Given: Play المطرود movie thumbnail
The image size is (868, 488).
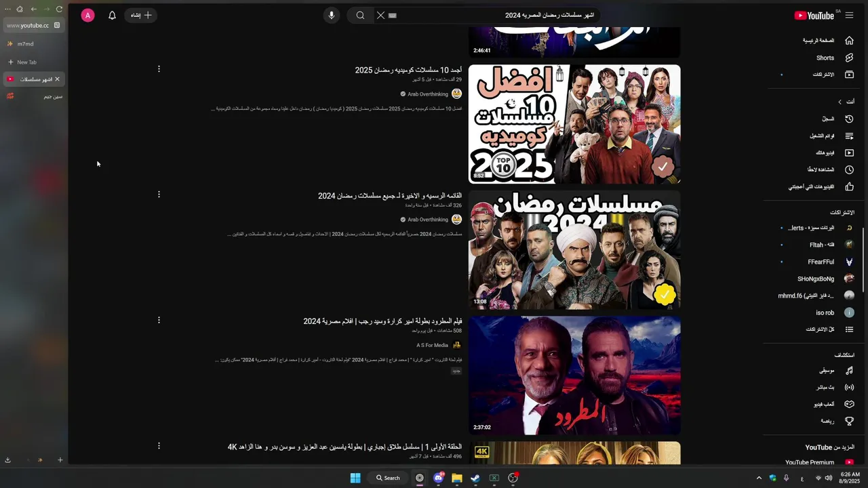Looking at the screenshot, I should [x=574, y=375].
